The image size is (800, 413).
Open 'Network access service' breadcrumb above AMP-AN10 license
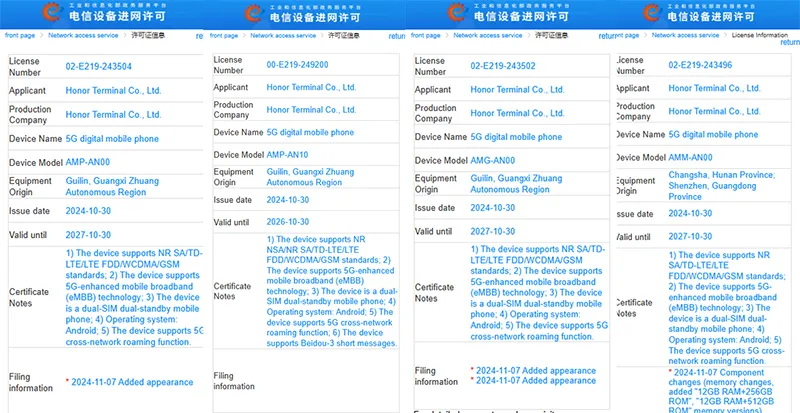(283, 36)
